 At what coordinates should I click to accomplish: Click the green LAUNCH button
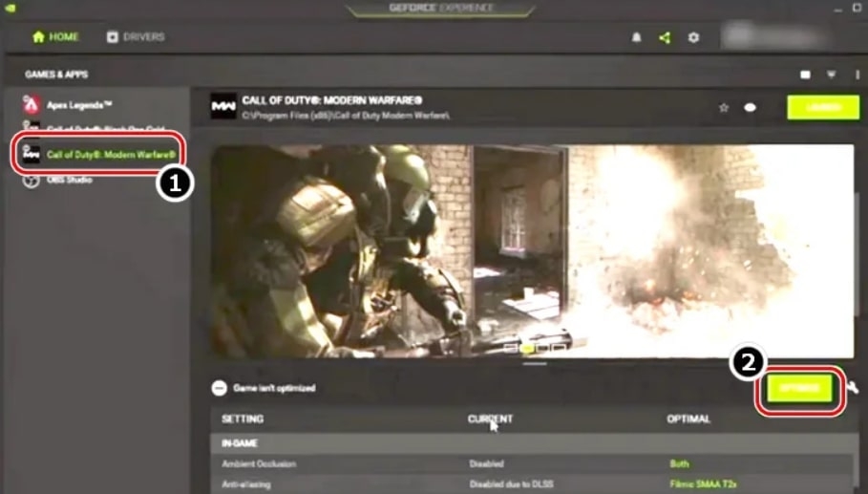click(823, 107)
